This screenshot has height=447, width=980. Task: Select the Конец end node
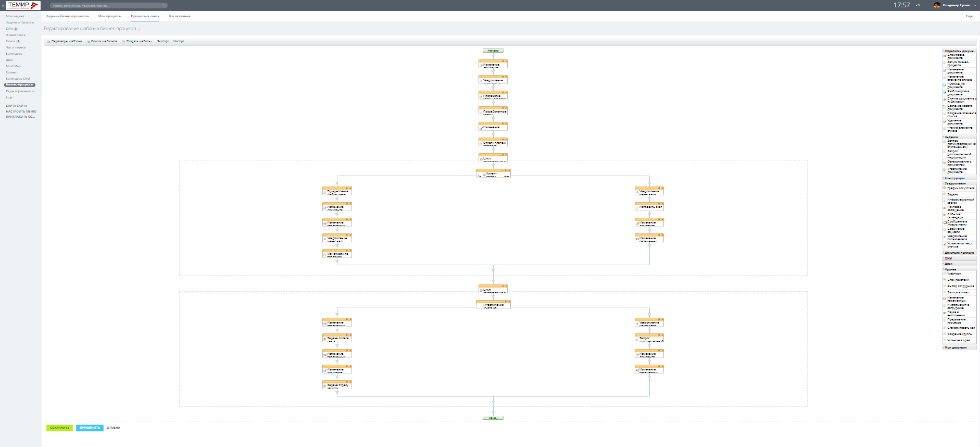pyautogui.click(x=493, y=418)
